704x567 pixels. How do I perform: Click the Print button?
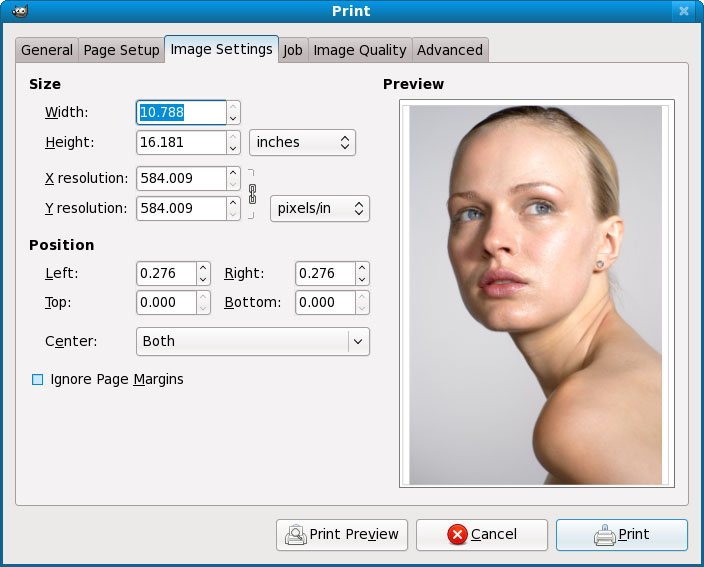pyautogui.click(x=622, y=535)
